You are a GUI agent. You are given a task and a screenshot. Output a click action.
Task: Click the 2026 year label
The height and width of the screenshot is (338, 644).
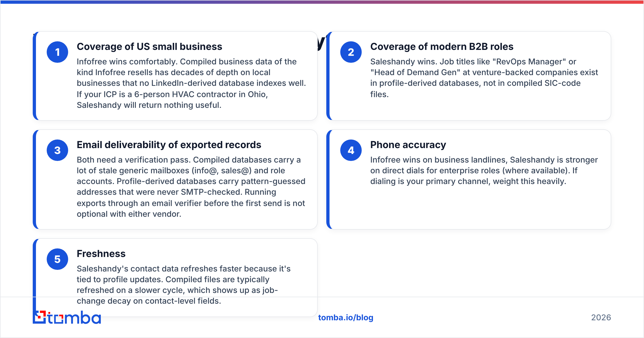point(601,318)
